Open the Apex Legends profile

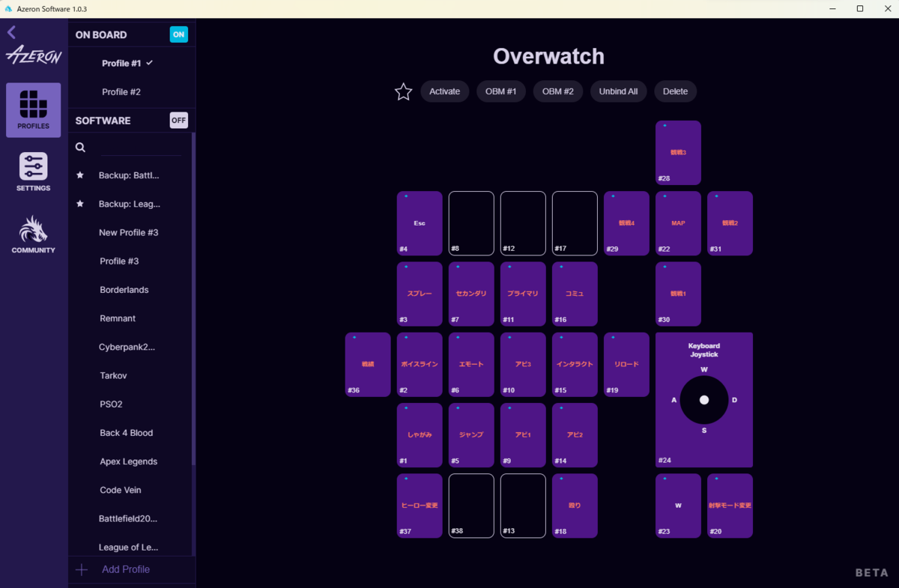pos(129,461)
